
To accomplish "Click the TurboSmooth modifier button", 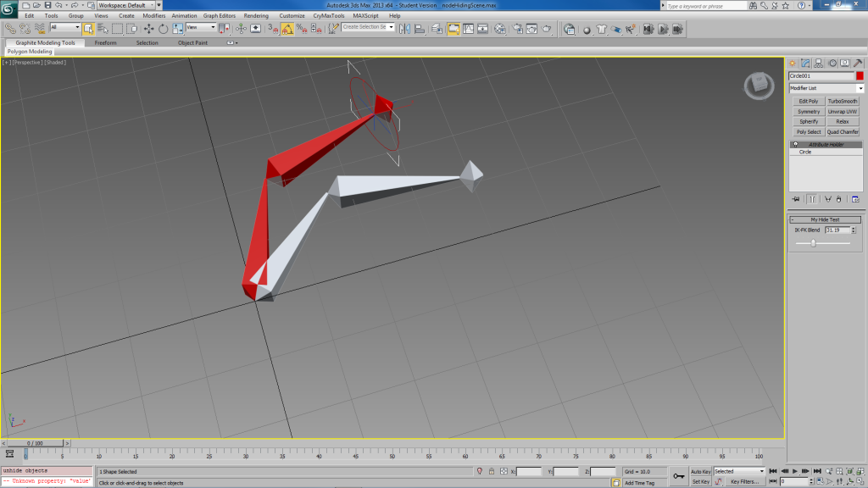I will tap(843, 102).
